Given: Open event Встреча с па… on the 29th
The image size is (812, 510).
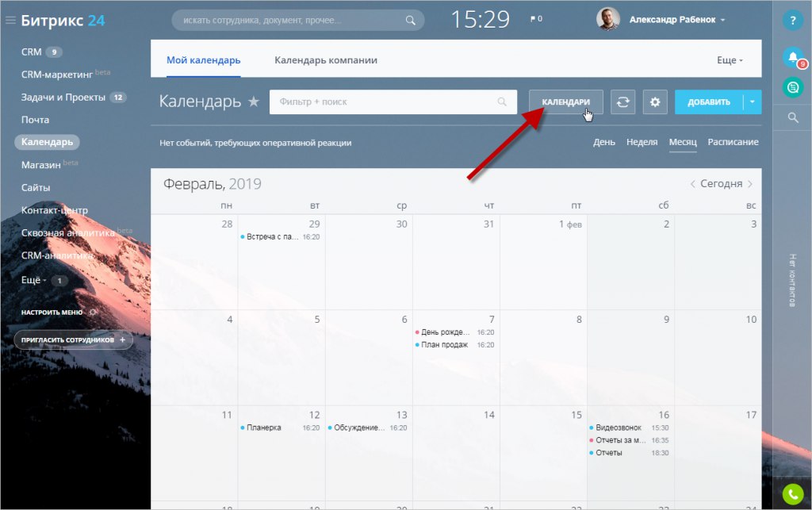Looking at the screenshot, I should pos(280,237).
